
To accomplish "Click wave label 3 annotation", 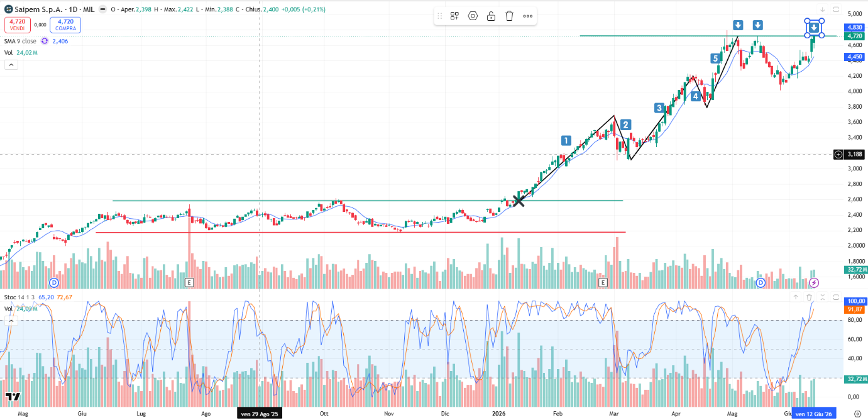I will coord(659,108).
